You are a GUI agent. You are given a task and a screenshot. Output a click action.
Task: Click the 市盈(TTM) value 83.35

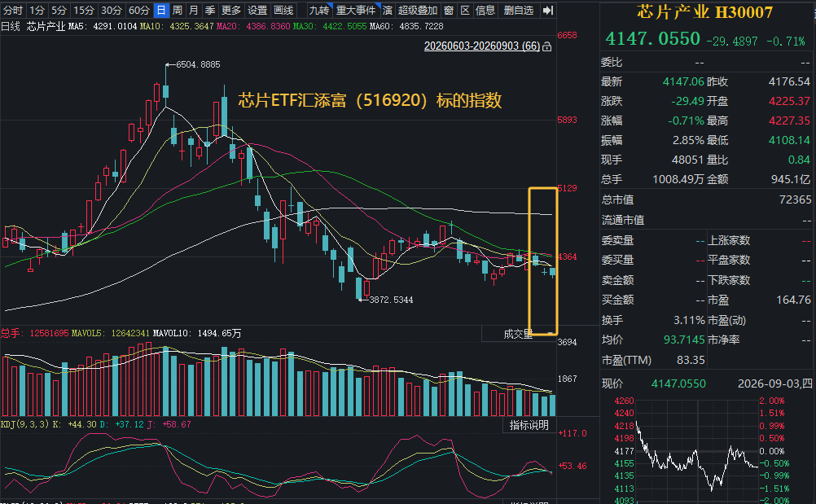(x=691, y=361)
